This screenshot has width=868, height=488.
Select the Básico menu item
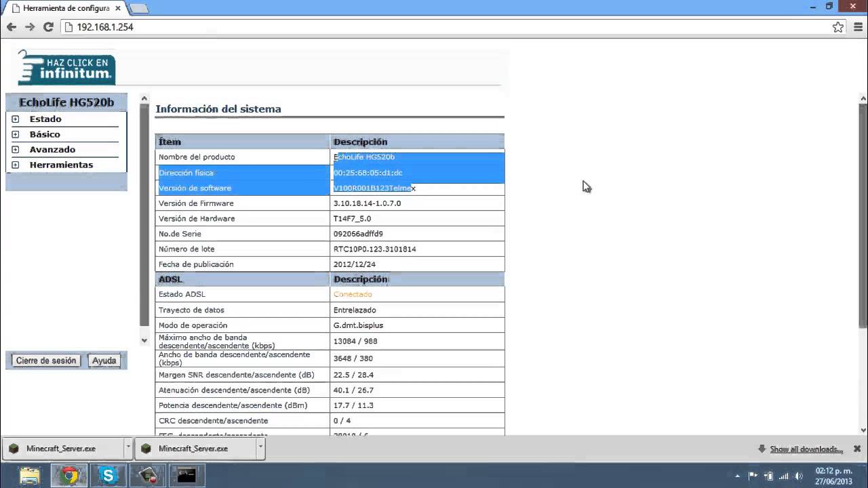coord(45,134)
